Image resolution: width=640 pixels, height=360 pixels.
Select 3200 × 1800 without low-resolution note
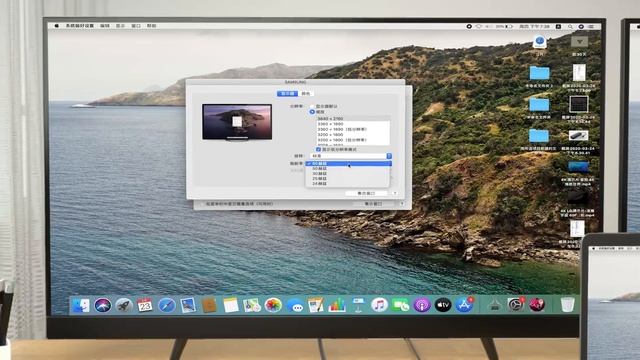tap(353, 134)
